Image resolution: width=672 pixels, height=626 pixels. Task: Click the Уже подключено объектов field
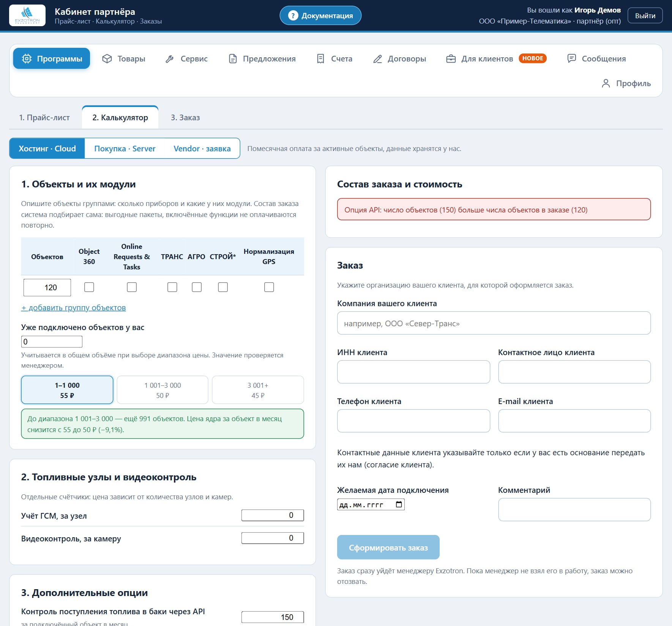click(x=52, y=341)
